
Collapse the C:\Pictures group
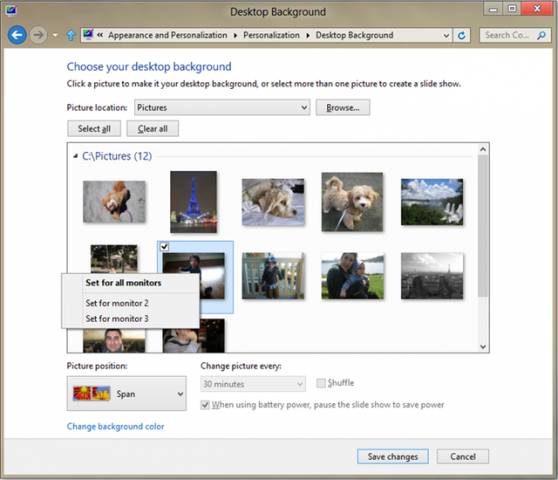75,156
